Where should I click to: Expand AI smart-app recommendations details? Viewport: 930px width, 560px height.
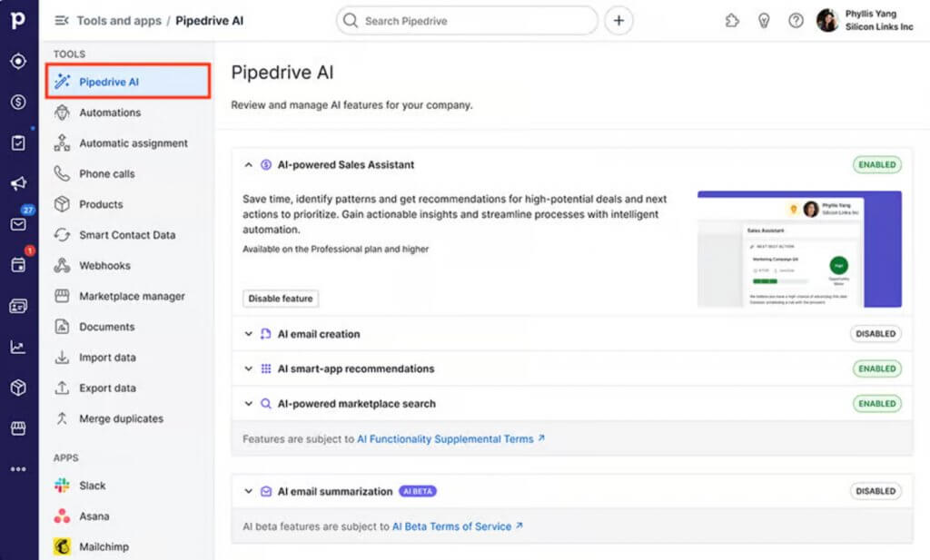point(248,368)
